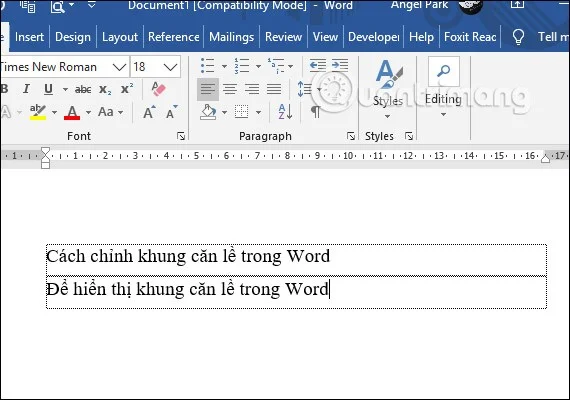
Task: Apply numbered list
Action: 242,66
